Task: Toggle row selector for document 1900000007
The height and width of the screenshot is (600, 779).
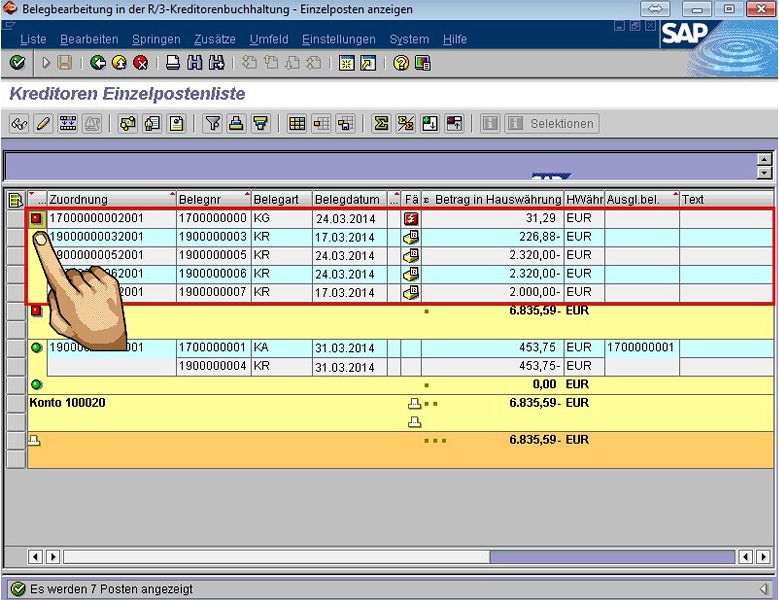Action: pyautogui.click(x=16, y=293)
